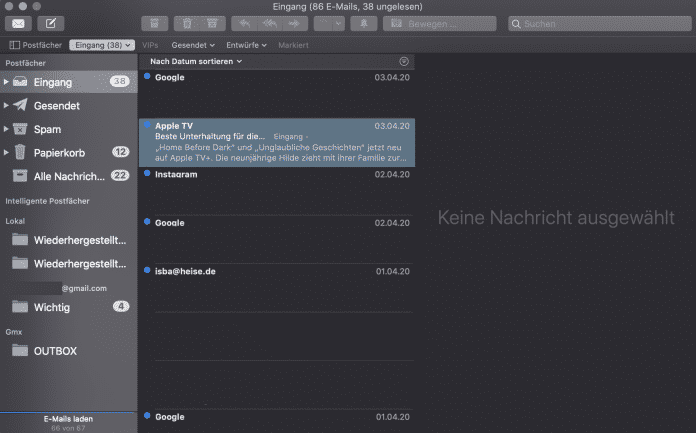The height and width of the screenshot is (433, 696).
Task: Compose a new message with the pencil icon
Action: click(51, 23)
